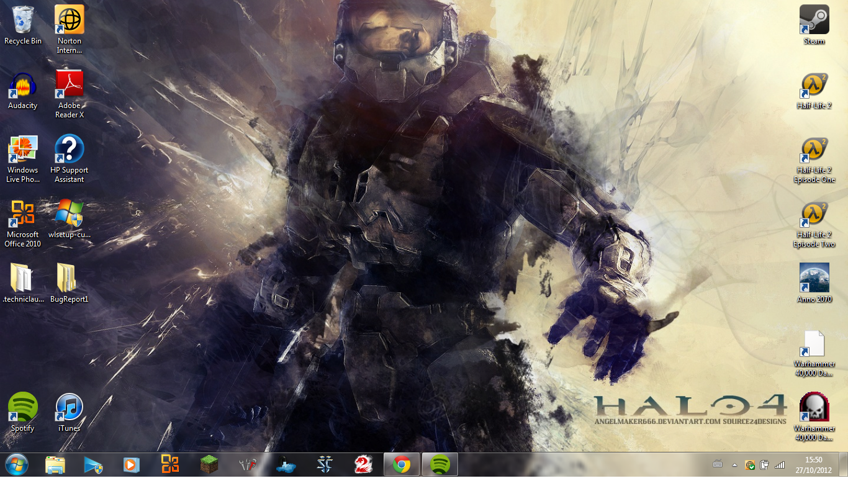Click the Anno 2070 desktop icon
The image size is (848, 504).
(x=814, y=279)
